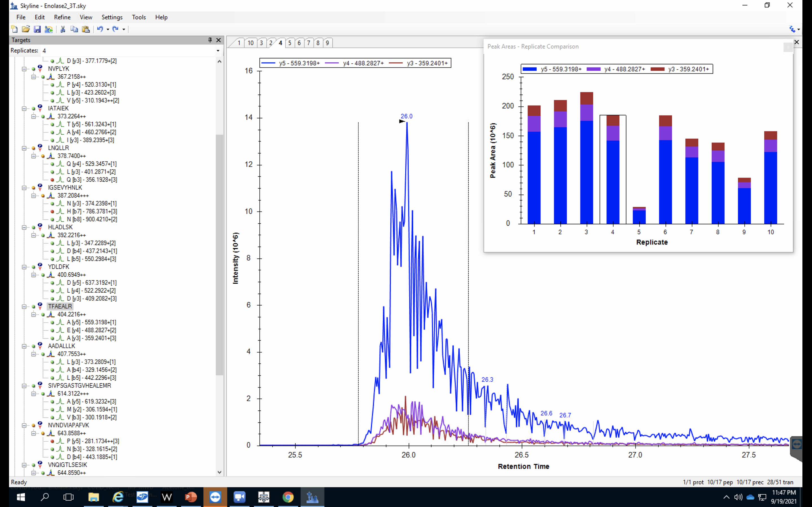Pin the Targets panel with pushpin icon

coord(210,40)
